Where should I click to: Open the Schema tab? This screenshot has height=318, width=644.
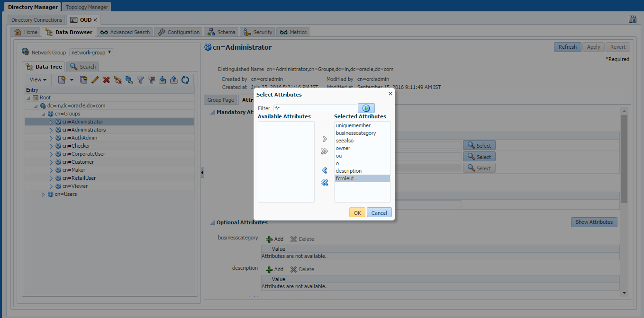point(221,32)
